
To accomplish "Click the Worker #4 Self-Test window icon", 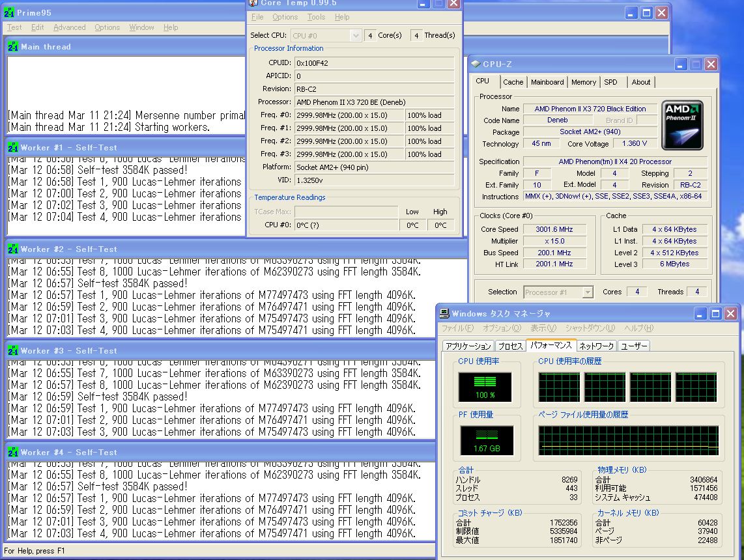I will tap(12, 453).
